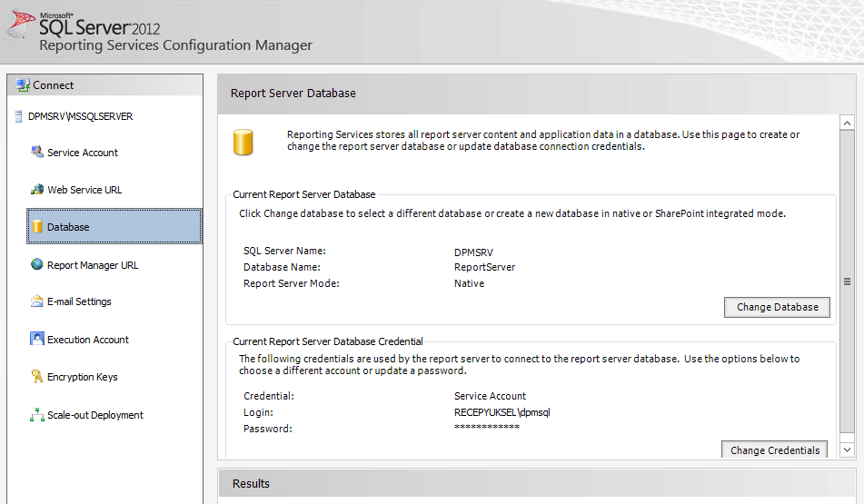Click the Change Database button
The height and width of the screenshot is (504, 864).
(x=777, y=307)
